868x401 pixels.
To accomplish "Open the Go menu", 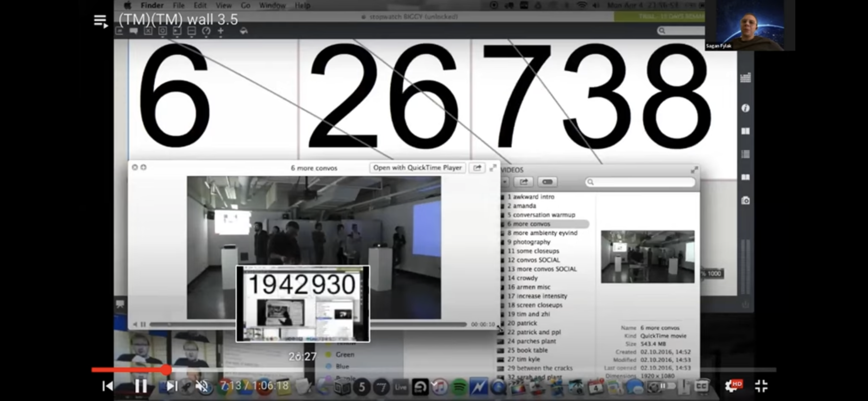I will 246,5.
